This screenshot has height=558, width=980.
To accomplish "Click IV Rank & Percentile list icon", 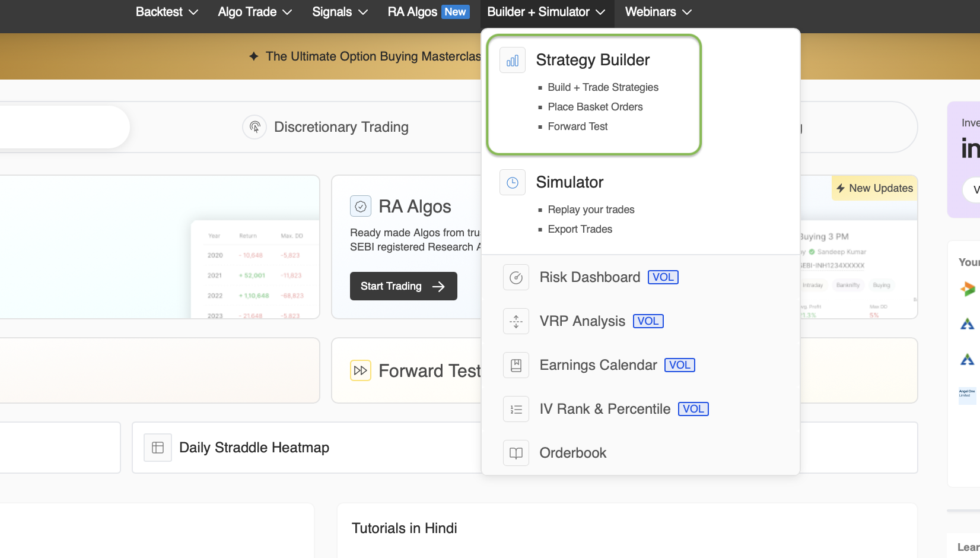I will (516, 410).
